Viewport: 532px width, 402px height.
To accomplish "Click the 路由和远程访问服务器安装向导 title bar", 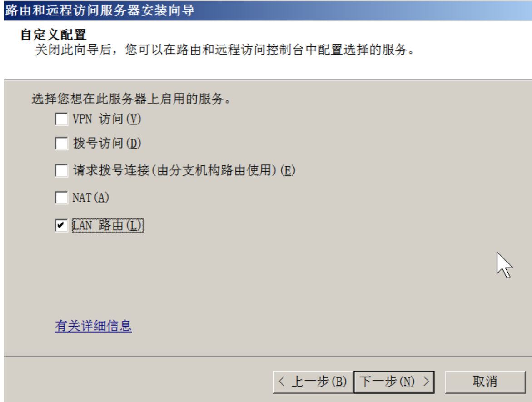I will 268,10.
